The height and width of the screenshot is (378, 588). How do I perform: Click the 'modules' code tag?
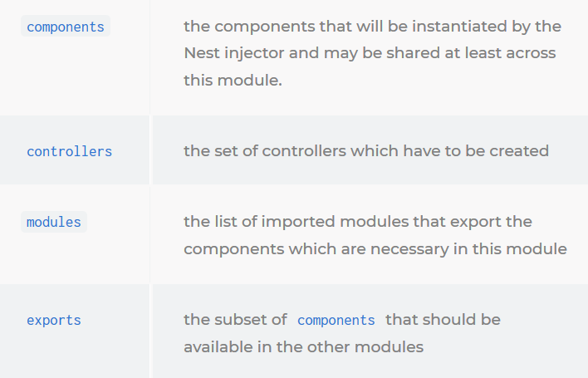click(54, 222)
